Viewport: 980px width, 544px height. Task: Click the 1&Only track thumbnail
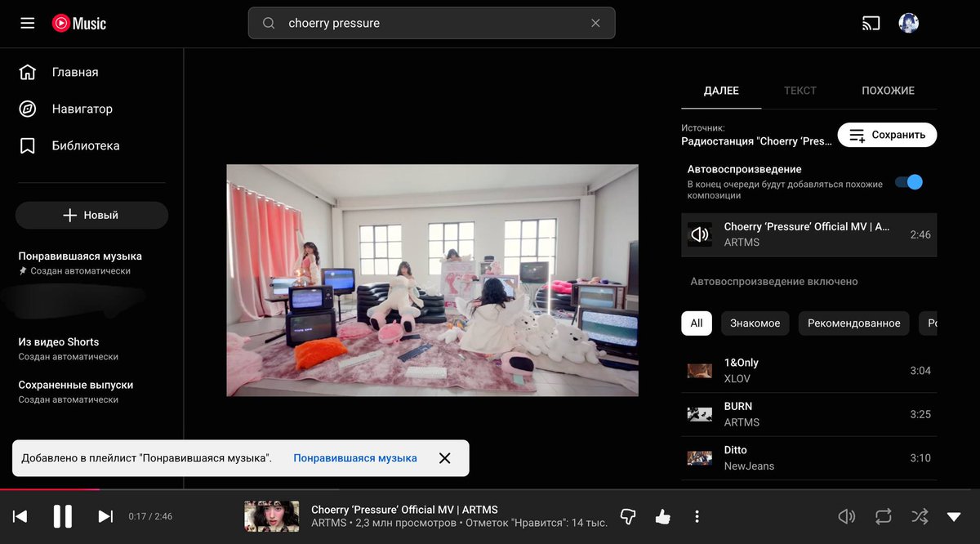(700, 371)
